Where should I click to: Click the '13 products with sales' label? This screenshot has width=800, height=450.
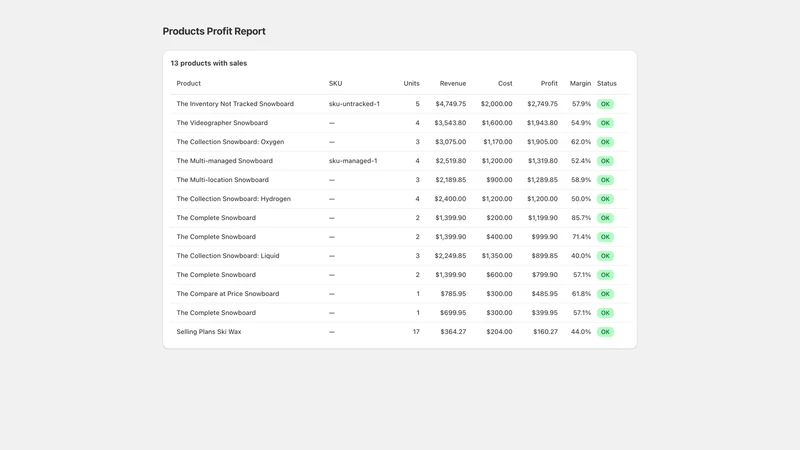click(209, 63)
